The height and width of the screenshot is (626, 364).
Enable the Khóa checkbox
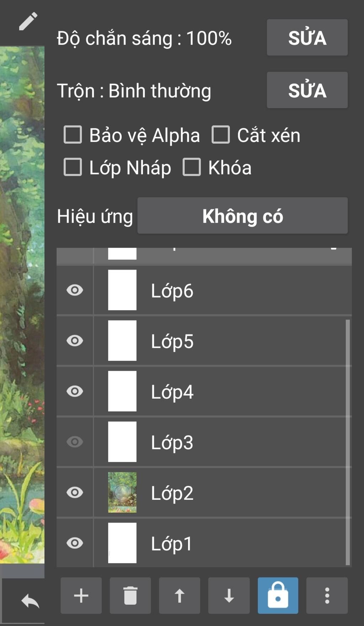[x=192, y=167]
